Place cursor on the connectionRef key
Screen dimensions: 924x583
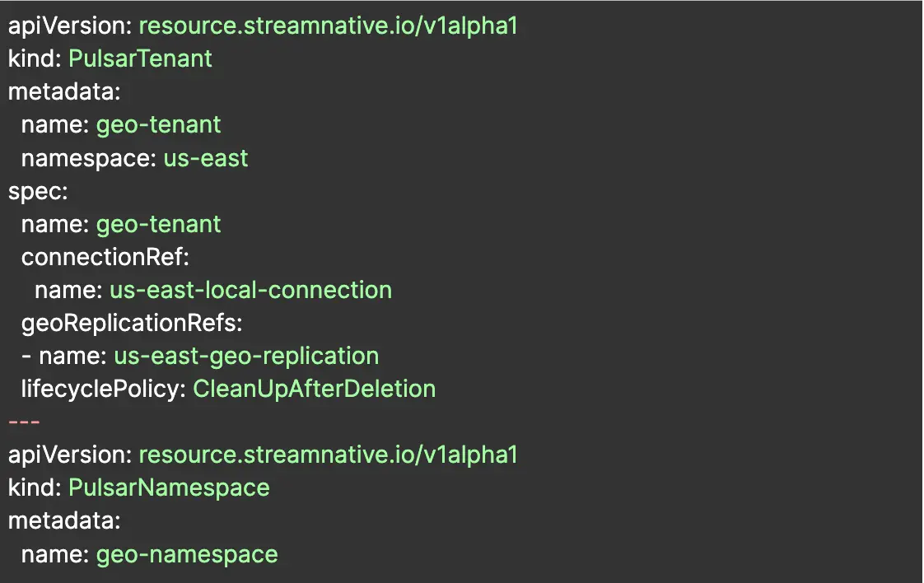coord(105,257)
